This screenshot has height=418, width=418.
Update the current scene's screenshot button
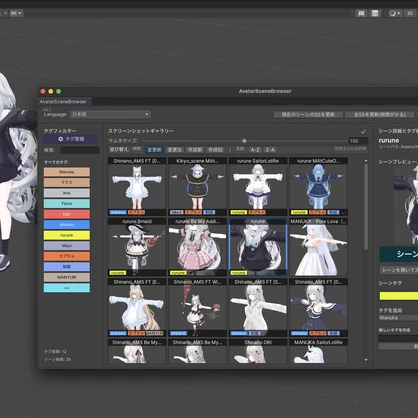(308, 114)
